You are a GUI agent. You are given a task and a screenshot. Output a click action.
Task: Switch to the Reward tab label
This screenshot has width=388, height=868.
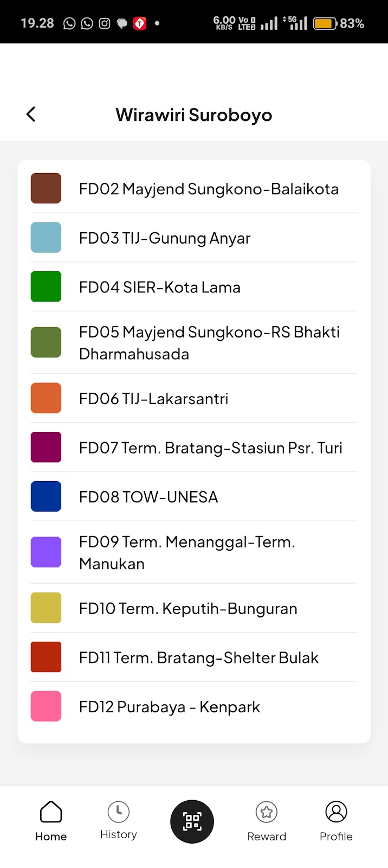click(266, 837)
